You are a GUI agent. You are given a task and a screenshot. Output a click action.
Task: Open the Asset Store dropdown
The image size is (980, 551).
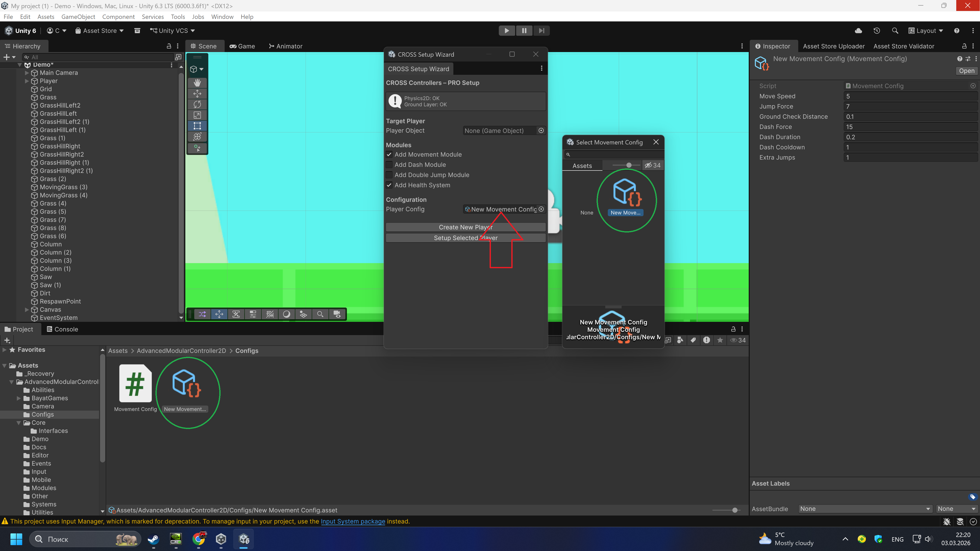pyautogui.click(x=99, y=30)
